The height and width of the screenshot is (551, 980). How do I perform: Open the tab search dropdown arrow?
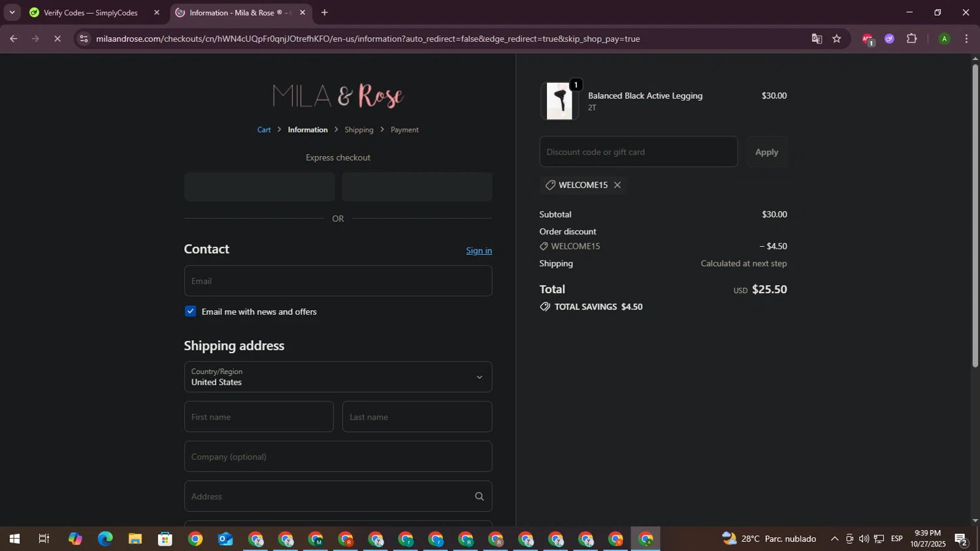pyautogui.click(x=12, y=12)
